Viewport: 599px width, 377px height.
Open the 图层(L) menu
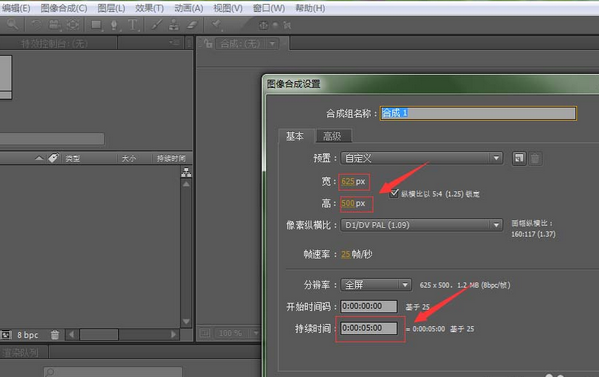click(x=111, y=8)
